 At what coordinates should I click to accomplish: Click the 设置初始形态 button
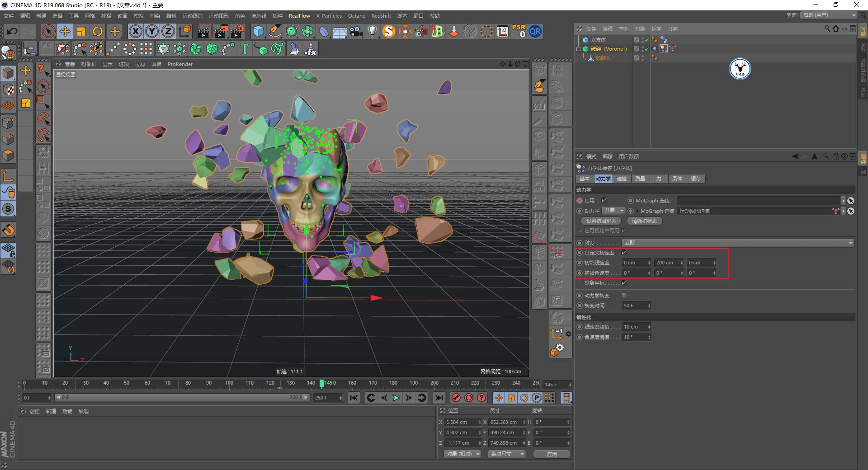coord(600,221)
